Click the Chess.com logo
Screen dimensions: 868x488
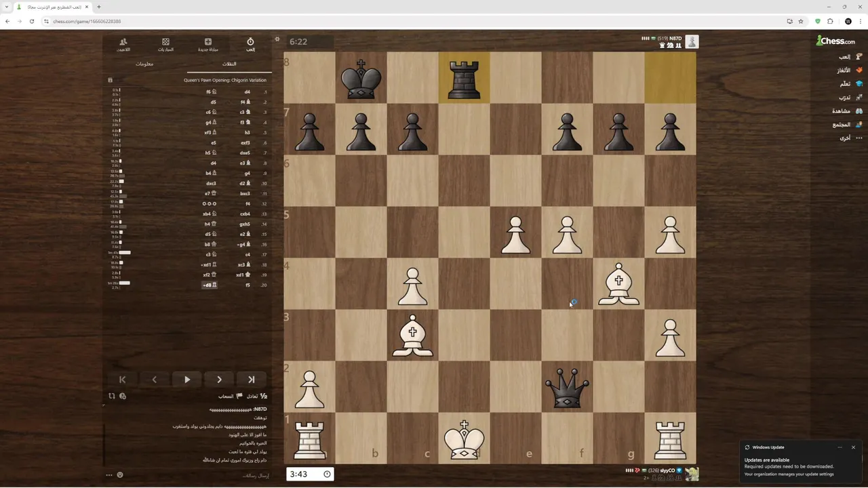[835, 41]
